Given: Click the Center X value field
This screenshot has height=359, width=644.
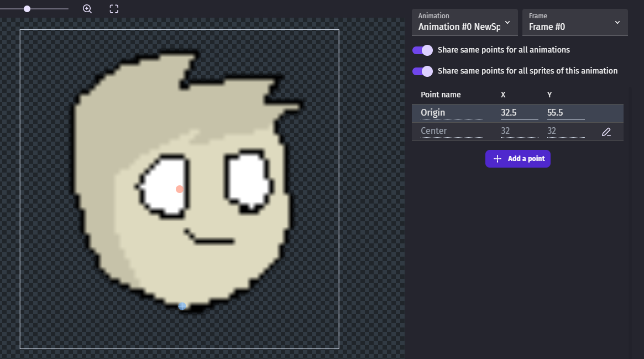Looking at the screenshot, I should (519, 131).
